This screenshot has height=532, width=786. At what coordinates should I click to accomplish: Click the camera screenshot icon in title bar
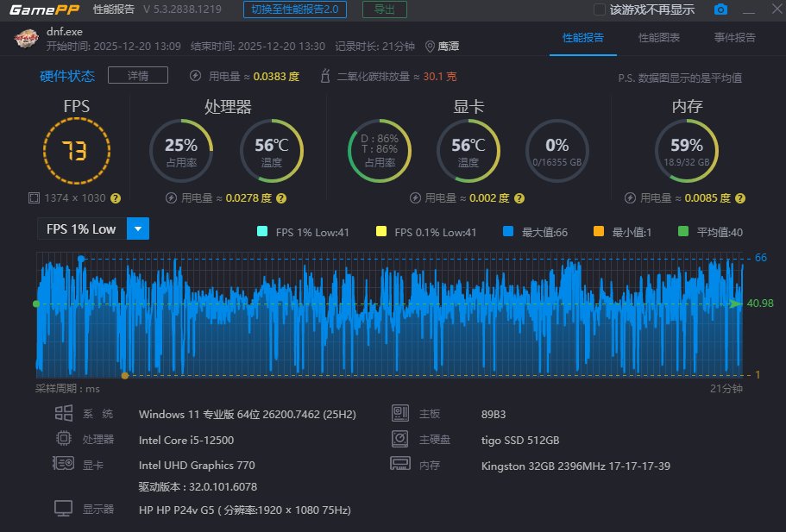pyautogui.click(x=720, y=9)
